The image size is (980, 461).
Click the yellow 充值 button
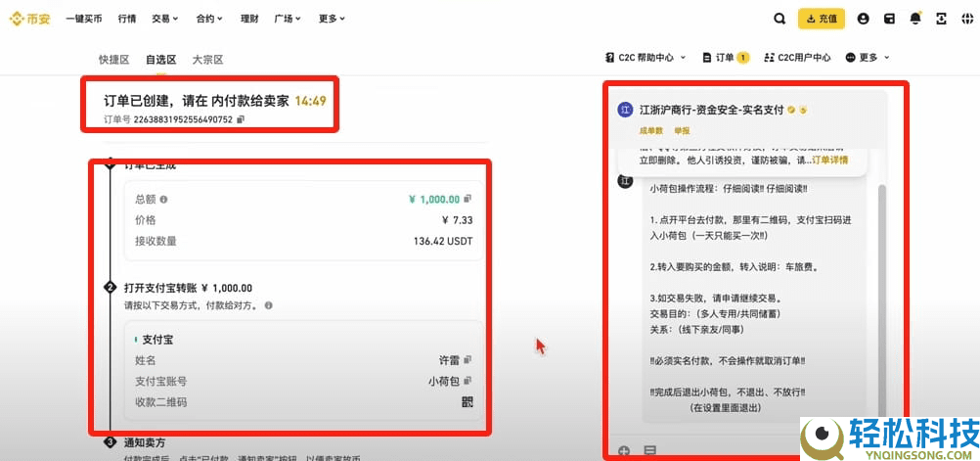(822, 19)
